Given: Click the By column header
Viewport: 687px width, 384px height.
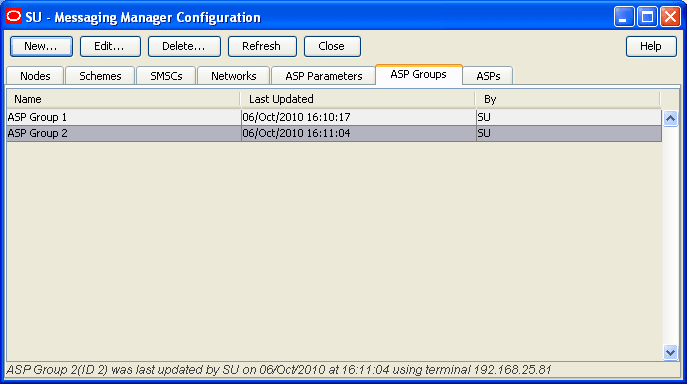Looking at the screenshot, I should click(x=568, y=99).
